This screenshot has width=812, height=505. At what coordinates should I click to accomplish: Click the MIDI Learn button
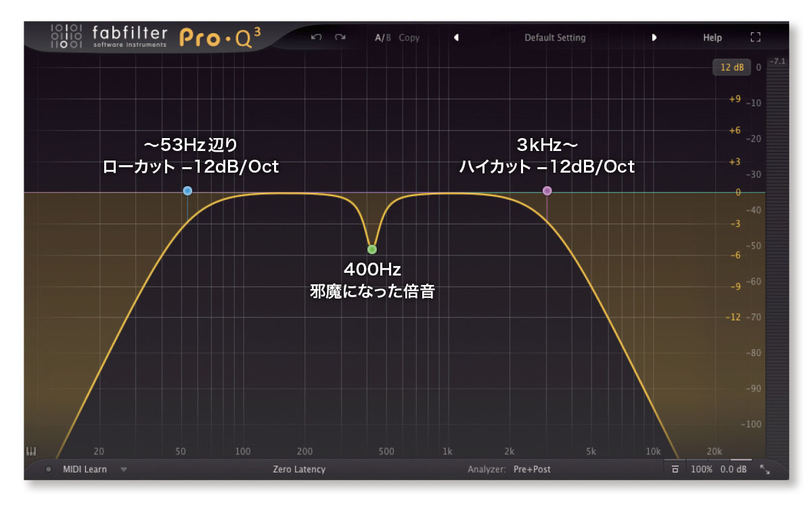tap(85, 469)
